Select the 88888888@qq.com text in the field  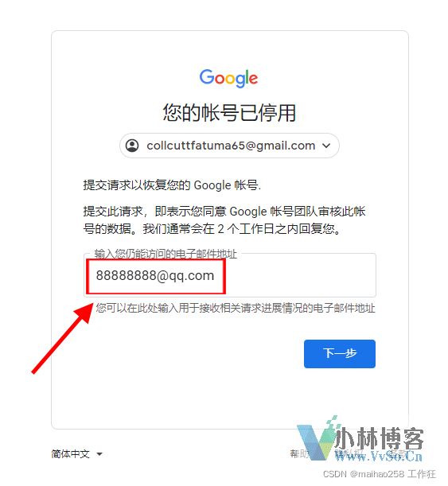point(155,275)
